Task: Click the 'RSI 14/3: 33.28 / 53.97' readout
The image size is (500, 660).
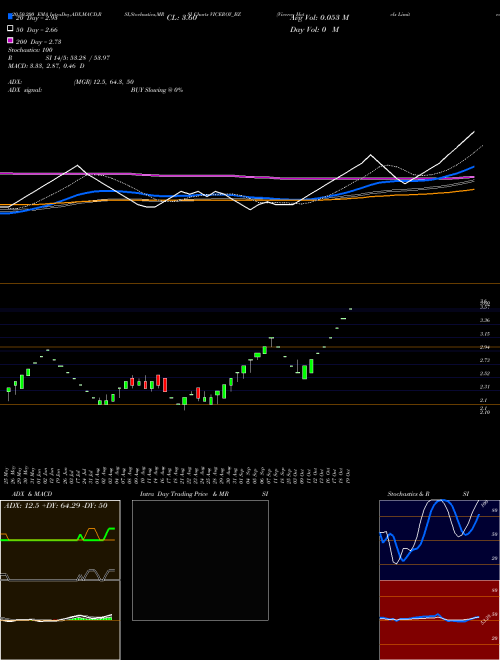Action: pyautogui.click(x=59, y=58)
